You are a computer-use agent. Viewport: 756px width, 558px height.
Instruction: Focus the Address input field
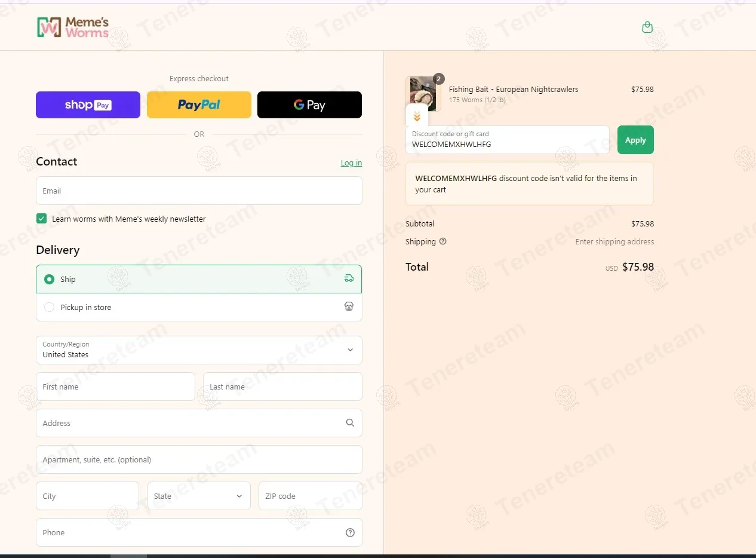[x=199, y=423]
